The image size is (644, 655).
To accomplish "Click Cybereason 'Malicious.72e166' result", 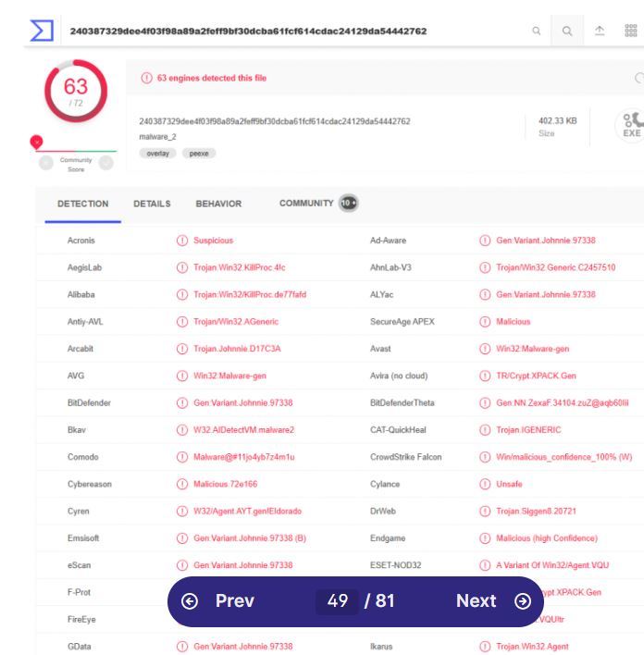I will pyautogui.click(x=225, y=484).
